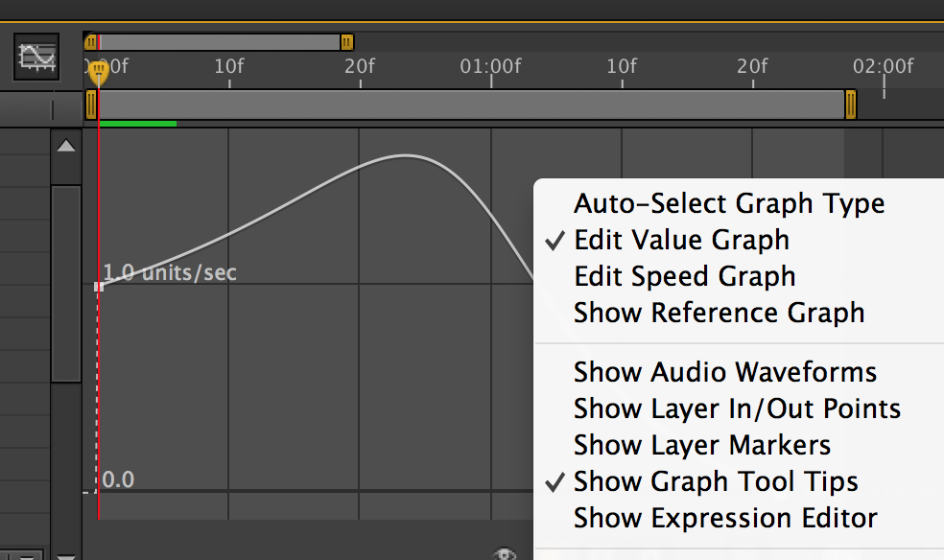Uncheck Edit Value Graph option
This screenshot has height=560, width=944.
[681, 240]
